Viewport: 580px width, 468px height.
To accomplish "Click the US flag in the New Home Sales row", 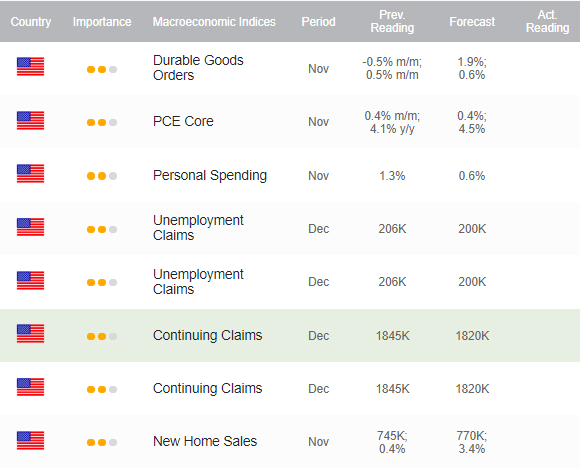I will [30, 441].
